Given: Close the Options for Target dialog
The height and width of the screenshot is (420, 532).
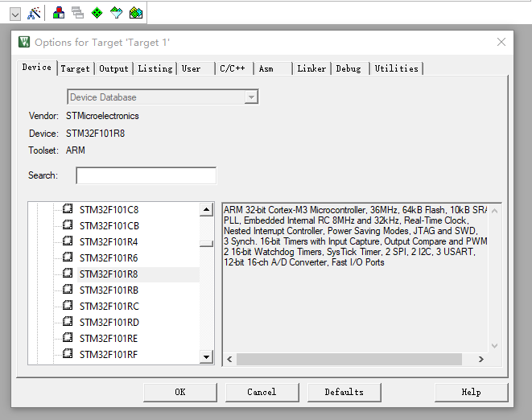Looking at the screenshot, I should pyautogui.click(x=501, y=42).
